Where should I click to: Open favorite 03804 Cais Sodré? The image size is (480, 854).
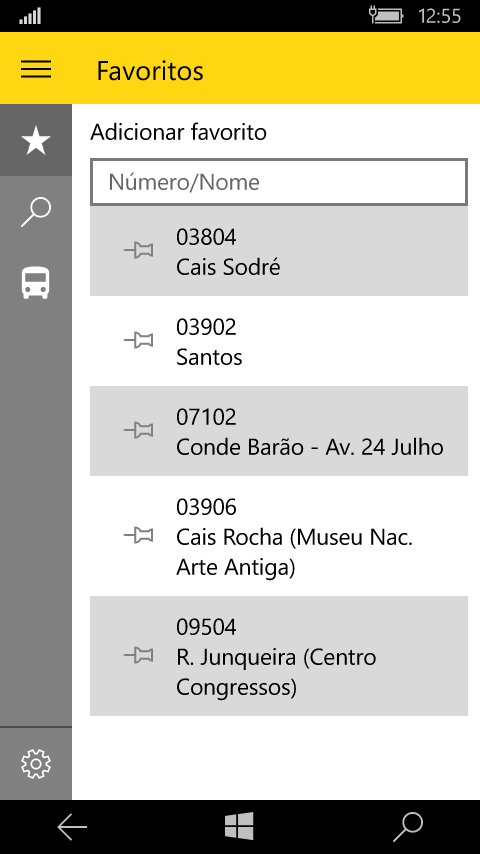coord(279,251)
